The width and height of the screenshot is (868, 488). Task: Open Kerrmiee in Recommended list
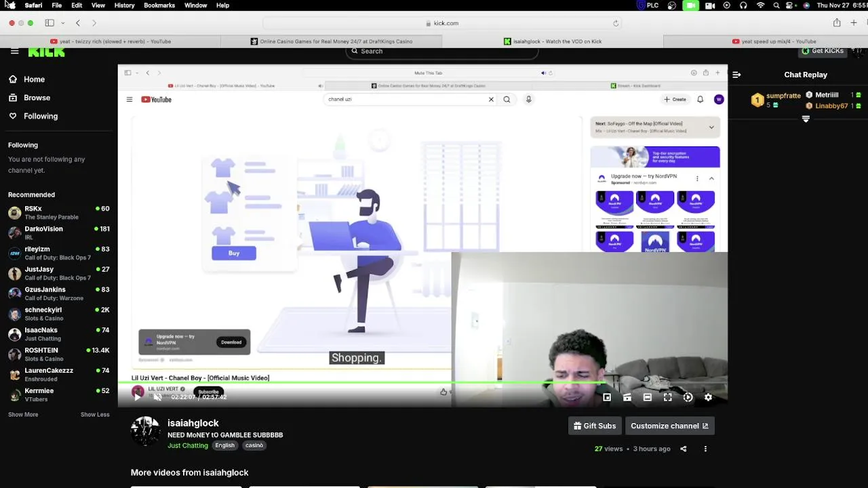[59, 395]
